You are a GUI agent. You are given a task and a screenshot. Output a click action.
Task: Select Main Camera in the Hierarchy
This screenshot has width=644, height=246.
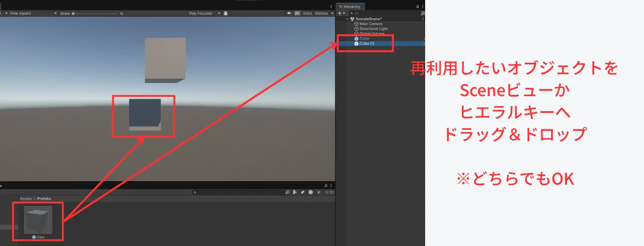coord(371,24)
